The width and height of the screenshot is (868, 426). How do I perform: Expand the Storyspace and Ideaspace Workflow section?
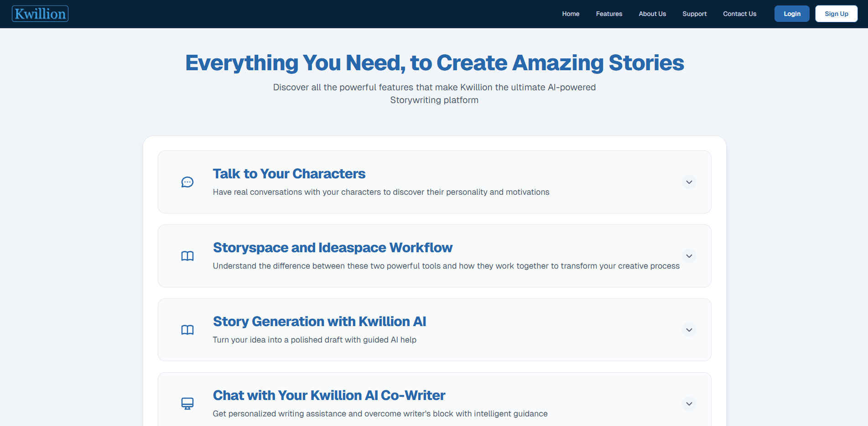(689, 256)
